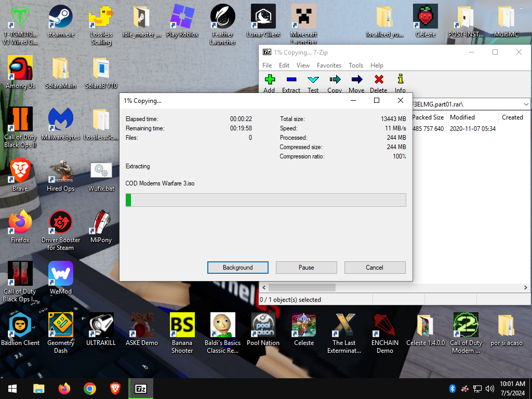The height and width of the screenshot is (399, 532).
Task: Sort by Created column header
Action: pos(514,117)
